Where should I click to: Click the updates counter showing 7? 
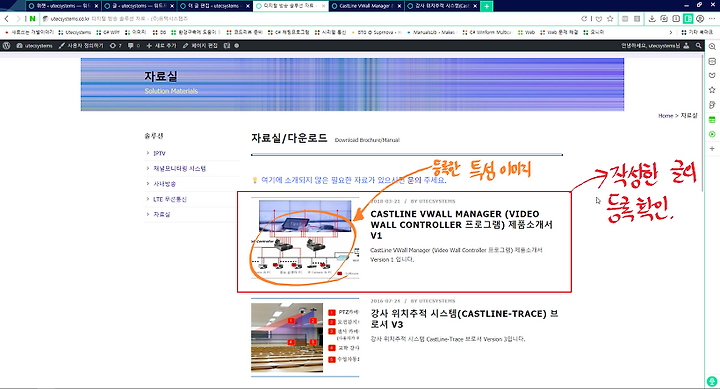coord(116,45)
